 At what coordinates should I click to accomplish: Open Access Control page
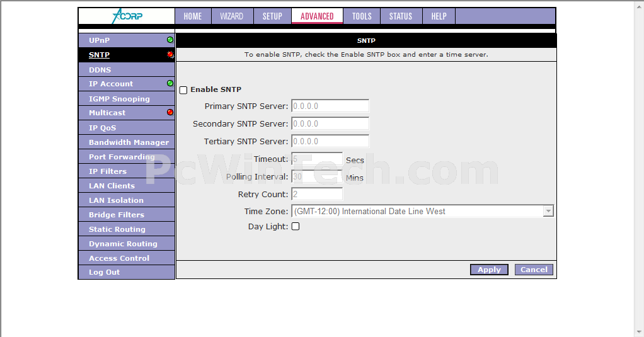(x=127, y=258)
